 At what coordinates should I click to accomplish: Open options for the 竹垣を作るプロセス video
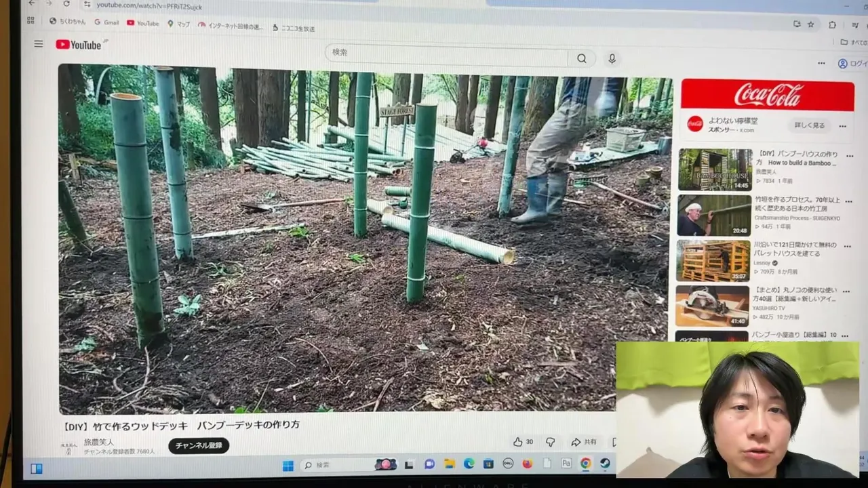tap(848, 202)
